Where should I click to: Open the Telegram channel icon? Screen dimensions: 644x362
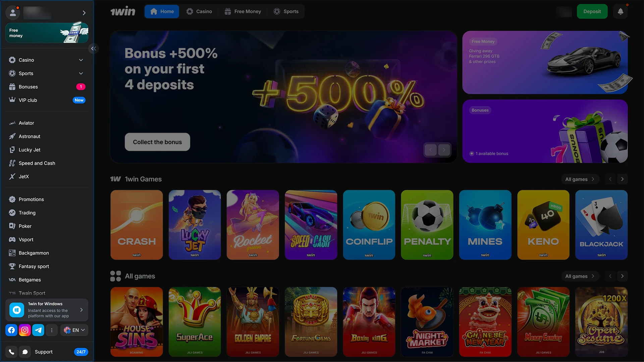[x=38, y=330]
